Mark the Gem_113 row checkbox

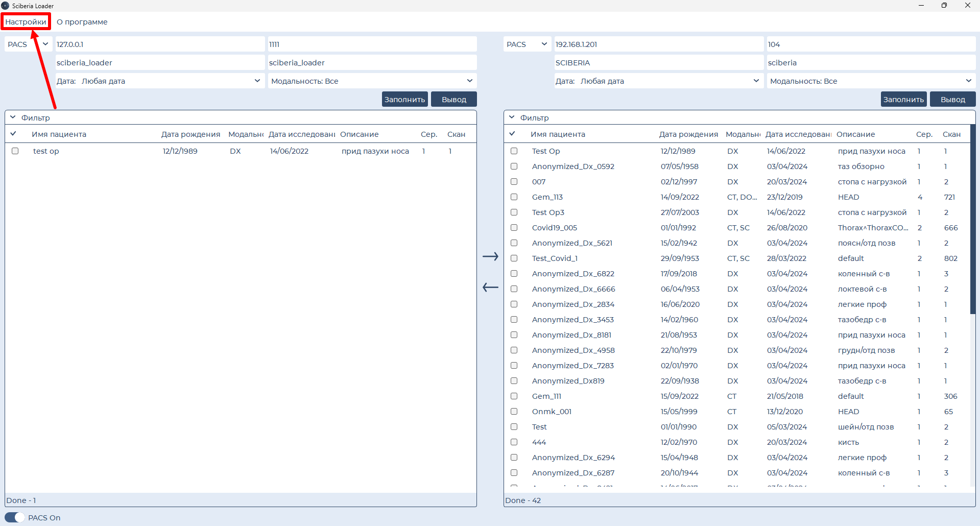coord(514,197)
